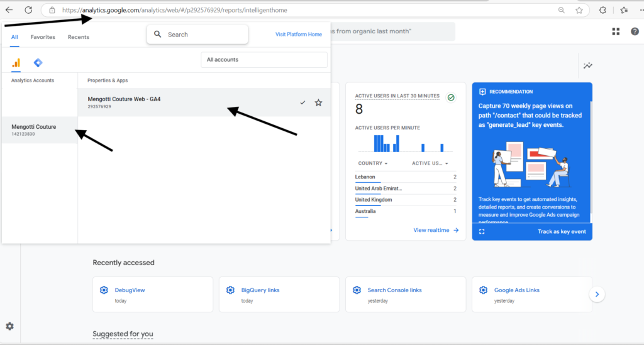
Task: Click the gear icon on BigQuery links card
Action: pos(230,290)
